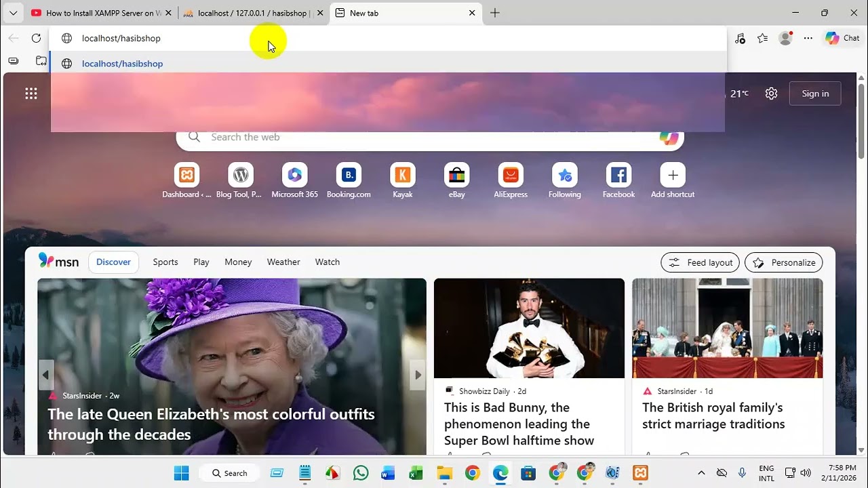
Task: Close the phpMyAdmin hasibshop tab
Action: pyautogui.click(x=320, y=13)
